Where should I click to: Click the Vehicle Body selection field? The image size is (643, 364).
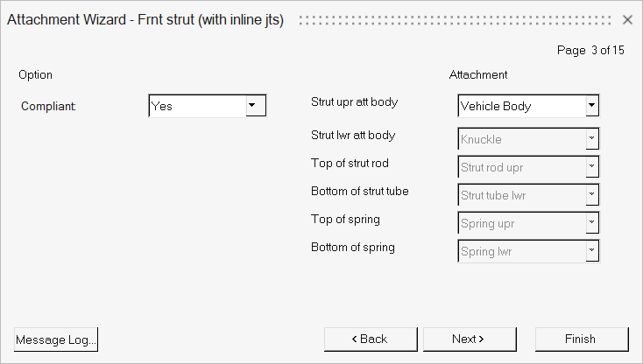pos(521,106)
